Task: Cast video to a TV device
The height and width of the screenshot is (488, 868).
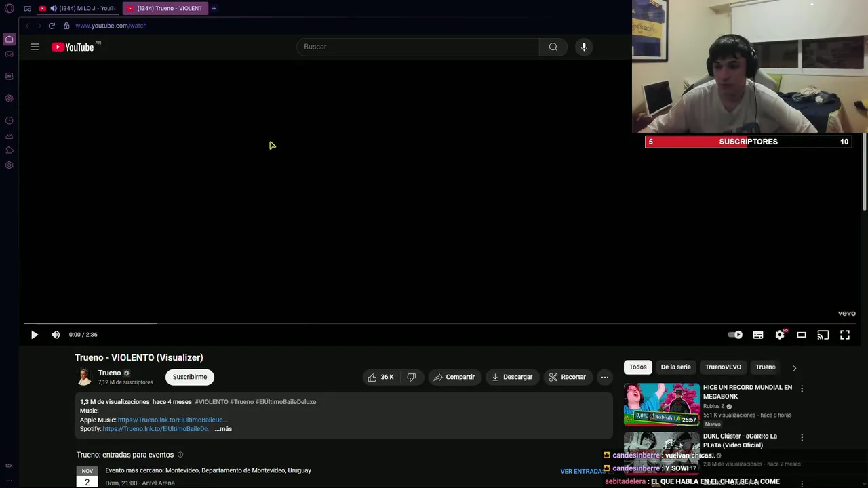Action: coord(823,335)
